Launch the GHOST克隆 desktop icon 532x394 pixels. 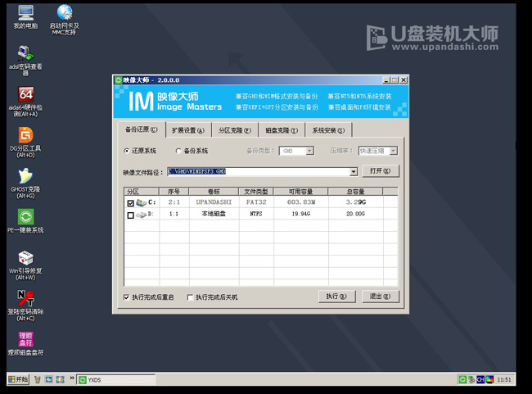coord(26,183)
